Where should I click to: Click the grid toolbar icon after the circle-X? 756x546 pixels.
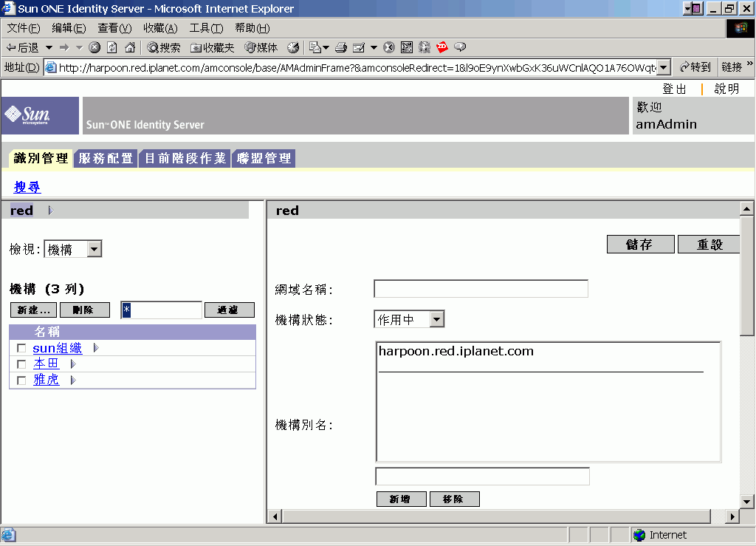407,47
